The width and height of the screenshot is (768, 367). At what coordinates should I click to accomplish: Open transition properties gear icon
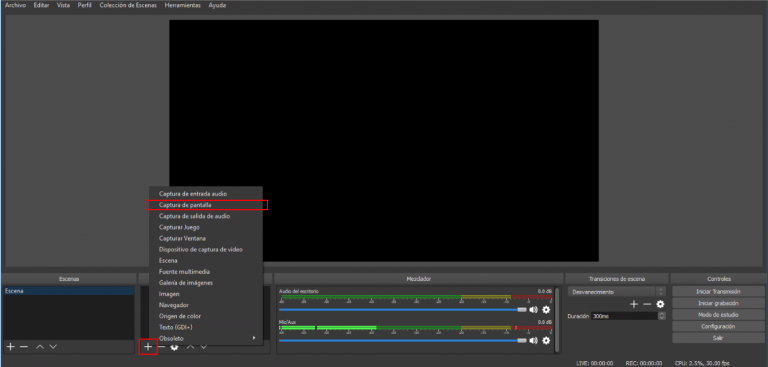pos(660,304)
